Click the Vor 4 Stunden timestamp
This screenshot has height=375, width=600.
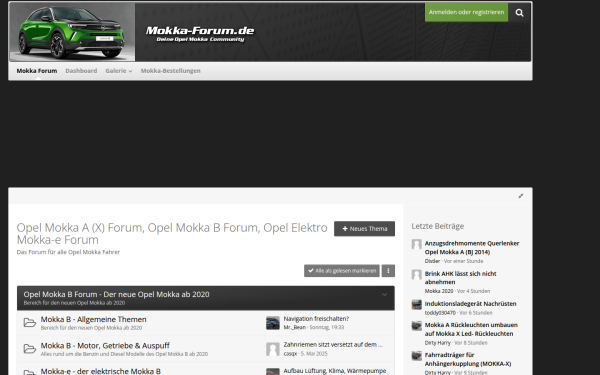[x=473, y=291]
